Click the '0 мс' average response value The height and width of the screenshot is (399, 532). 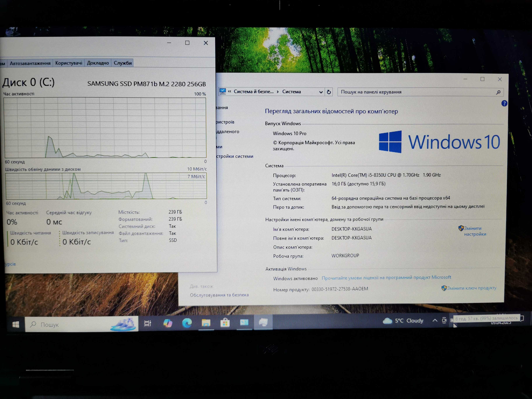point(54,222)
